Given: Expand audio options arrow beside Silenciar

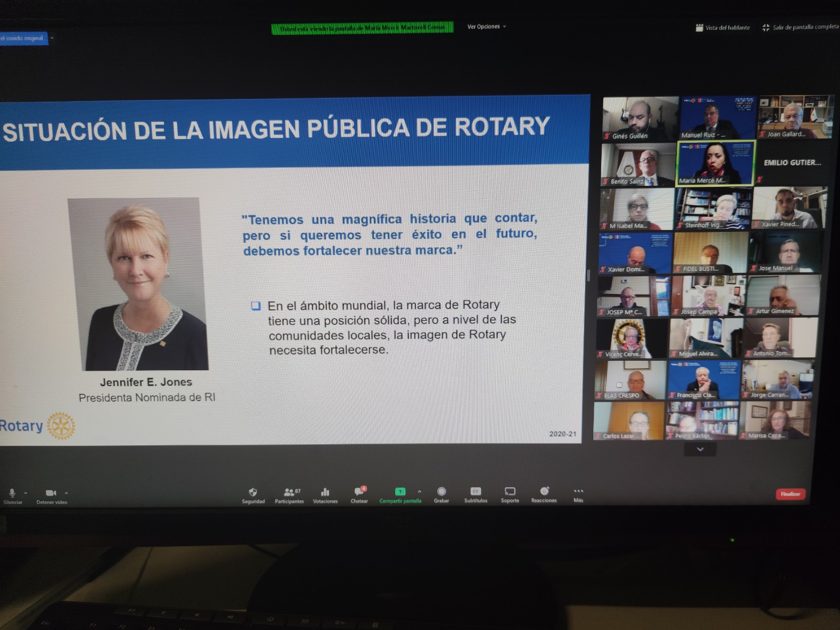Looking at the screenshot, I should click(25, 493).
